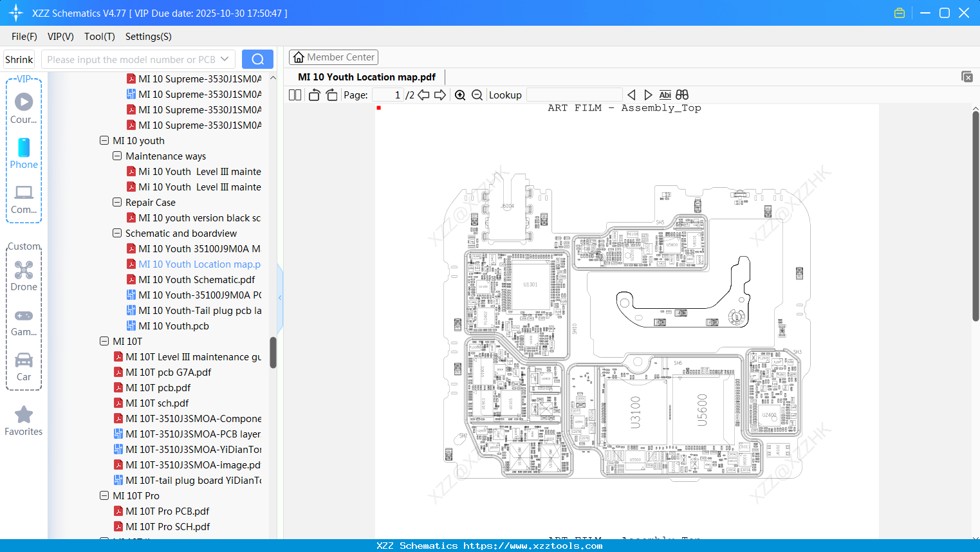
Task: Open the Tool(T) menu
Action: 99,37
